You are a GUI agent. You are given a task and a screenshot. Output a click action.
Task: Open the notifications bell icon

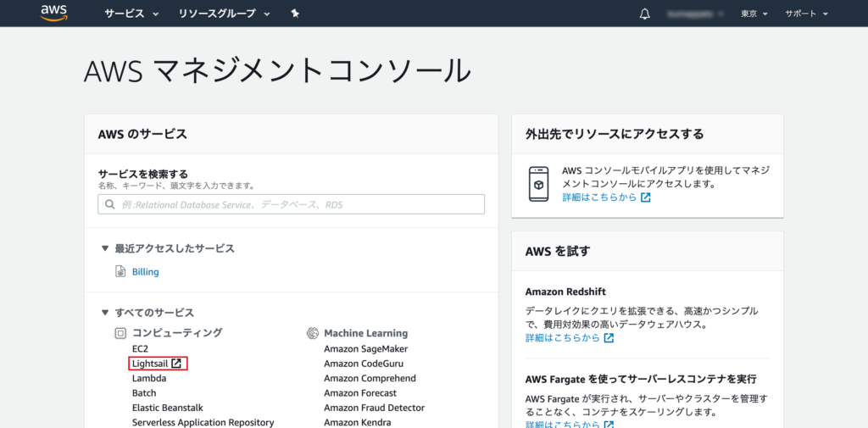(644, 14)
